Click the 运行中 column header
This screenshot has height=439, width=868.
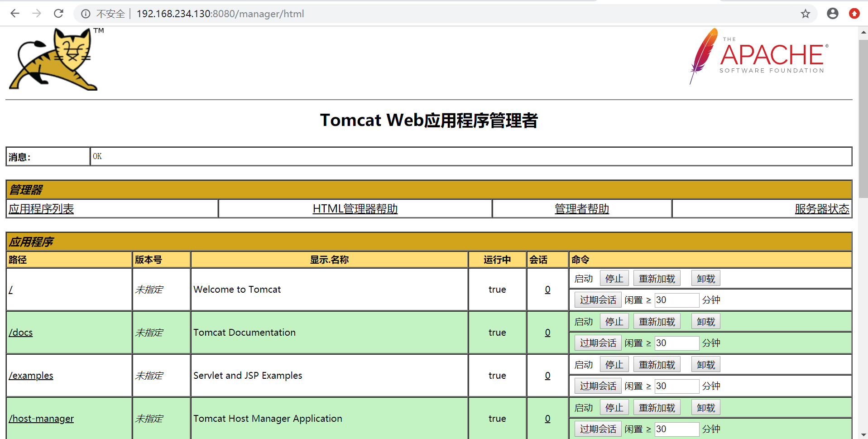point(497,260)
